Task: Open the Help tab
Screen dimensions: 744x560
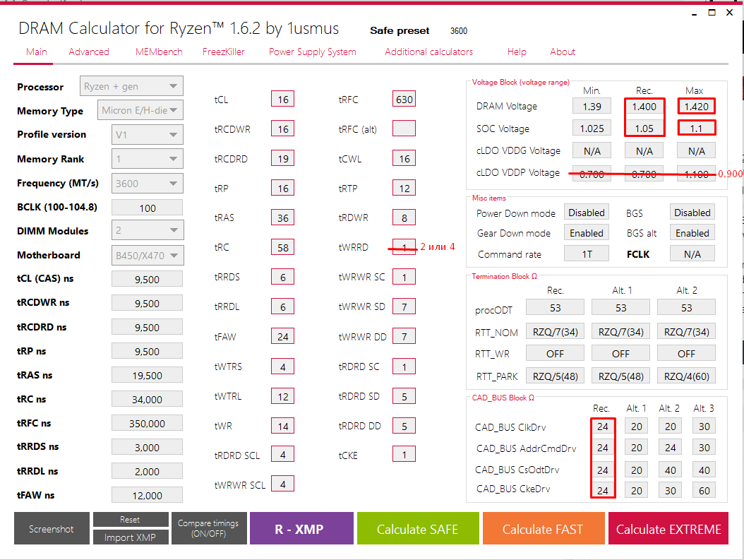Action: (517, 52)
